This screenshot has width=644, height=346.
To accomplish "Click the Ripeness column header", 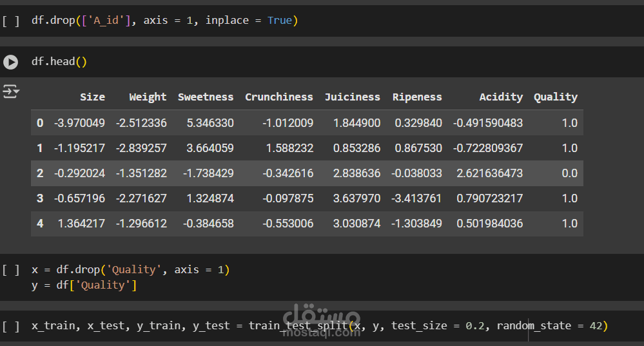I will click(x=417, y=97).
